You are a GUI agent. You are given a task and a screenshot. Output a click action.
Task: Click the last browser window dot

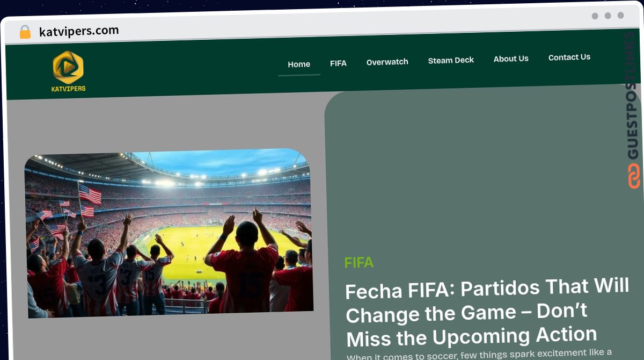(x=620, y=16)
